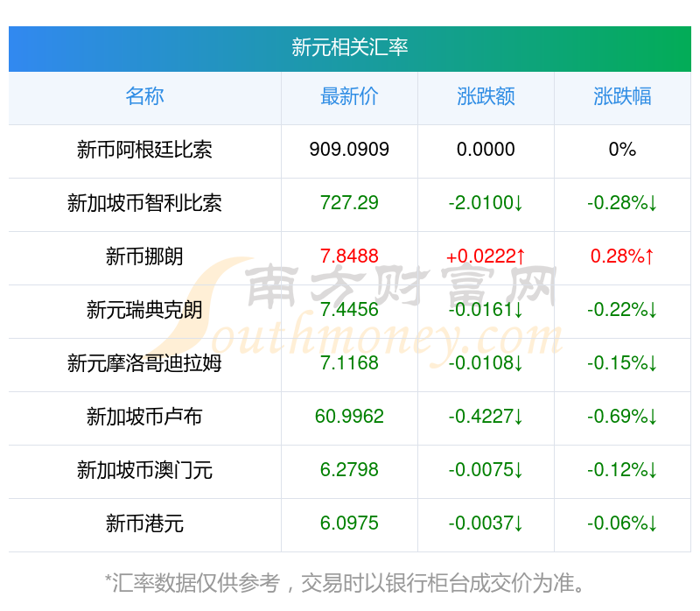Click the 新加坡币澳门元 row name
This screenshot has height=611, width=700.
click(x=144, y=470)
